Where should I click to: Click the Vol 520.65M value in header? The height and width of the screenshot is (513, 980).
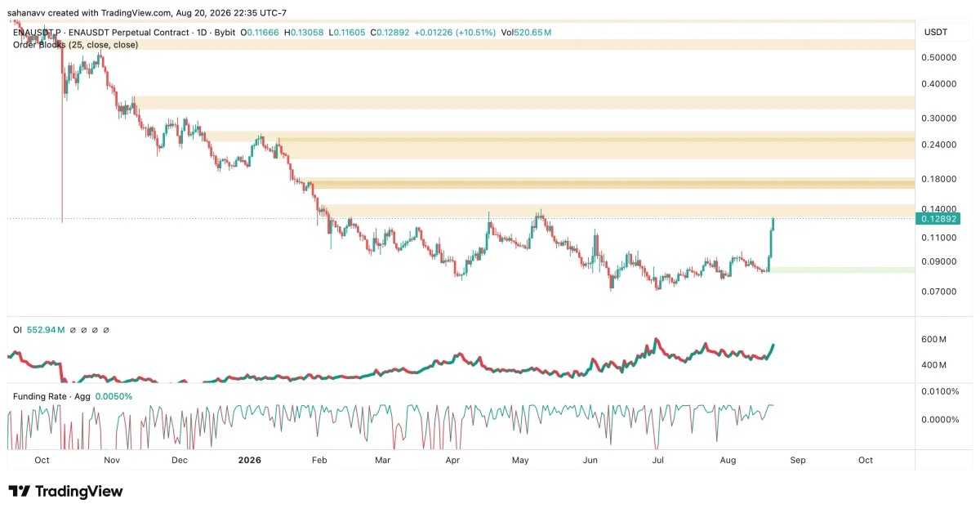point(527,32)
